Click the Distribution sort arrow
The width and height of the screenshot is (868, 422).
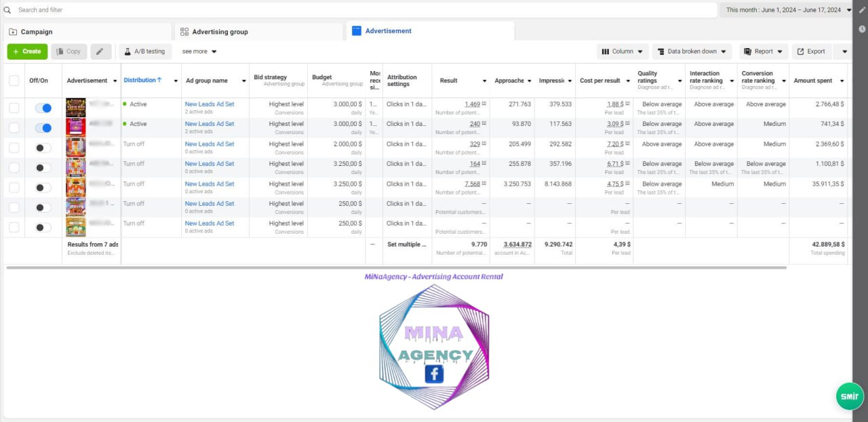pos(160,80)
